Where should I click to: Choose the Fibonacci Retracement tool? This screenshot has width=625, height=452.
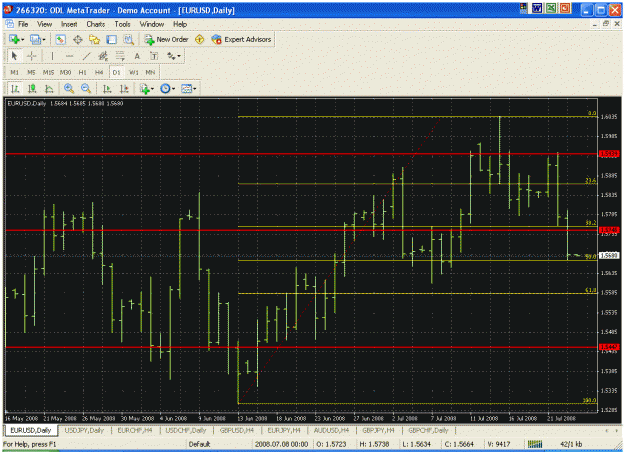click(120, 56)
